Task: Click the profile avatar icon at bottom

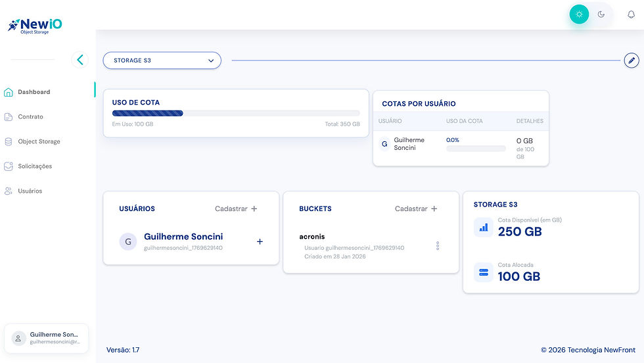Action: (18, 338)
